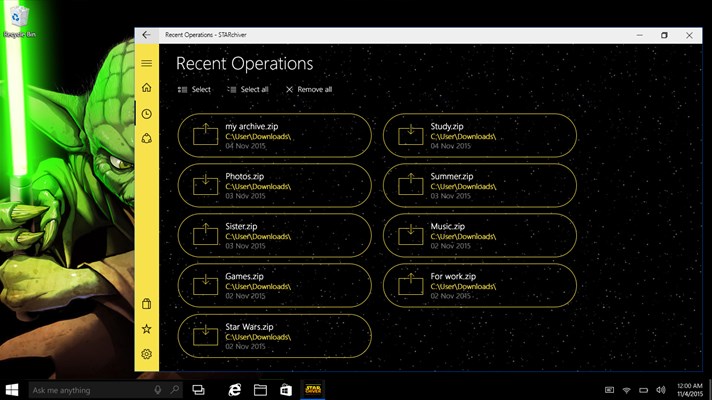712x400 pixels.
Task: Open the Windows Start button
Action: click(x=12, y=390)
